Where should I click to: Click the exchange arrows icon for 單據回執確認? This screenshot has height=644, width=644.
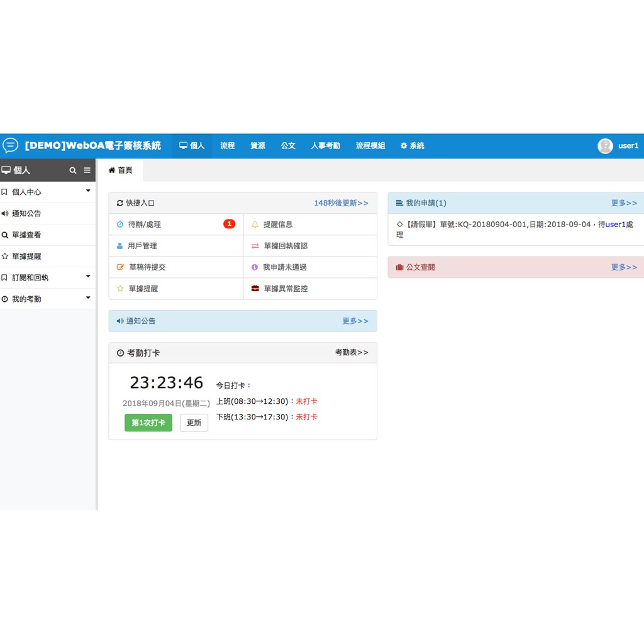click(x=255, y=246)
